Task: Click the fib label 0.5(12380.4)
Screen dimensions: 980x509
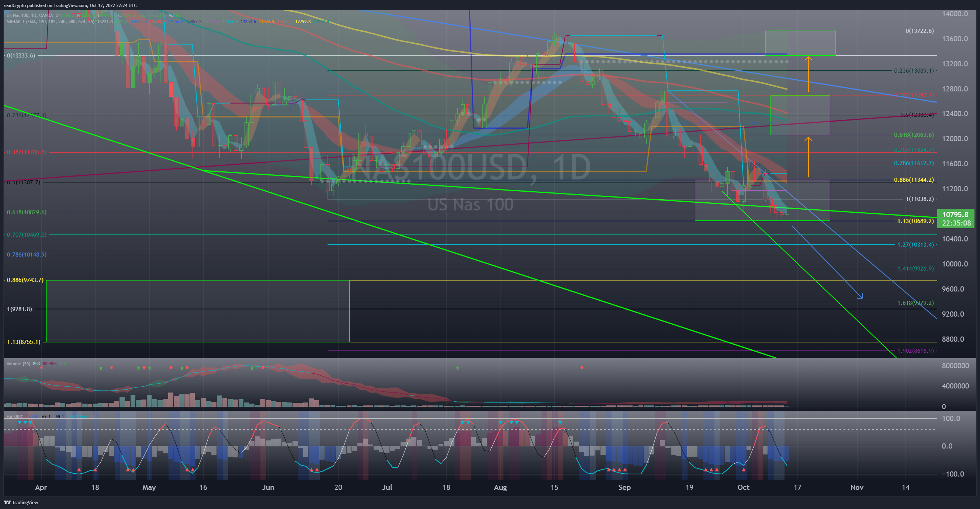Action: pos(917,115)
